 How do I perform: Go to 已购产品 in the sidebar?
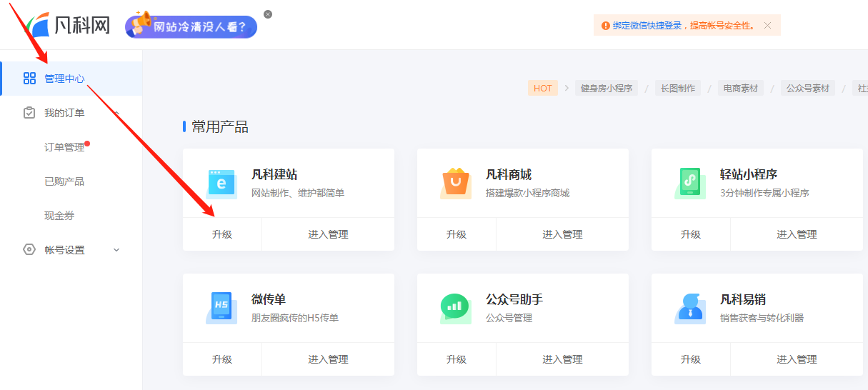tap(64, 181)
